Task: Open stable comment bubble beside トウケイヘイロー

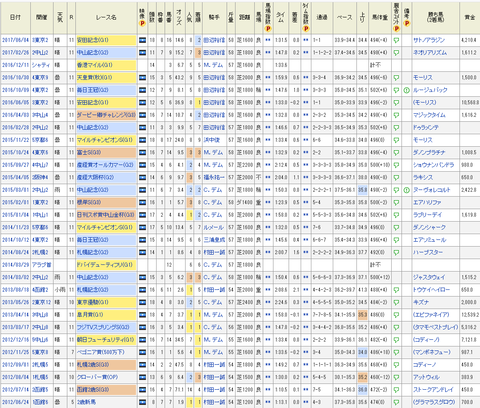Action: 396,290
